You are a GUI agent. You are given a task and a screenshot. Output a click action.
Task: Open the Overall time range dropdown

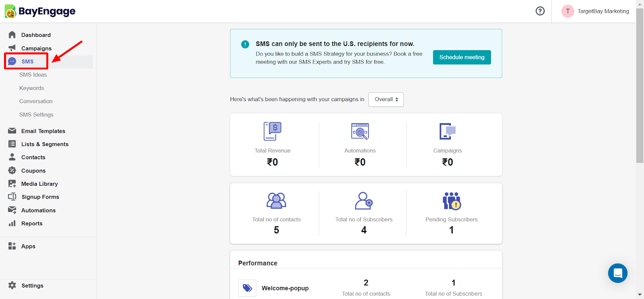click(x=386, y=100)
